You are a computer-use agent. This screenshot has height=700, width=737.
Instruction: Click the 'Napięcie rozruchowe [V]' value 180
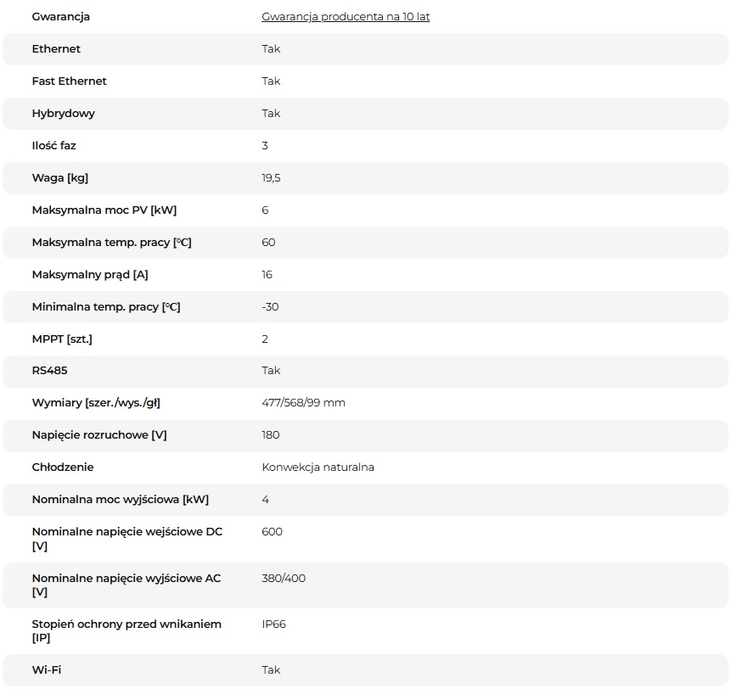[x=270, y=435]
